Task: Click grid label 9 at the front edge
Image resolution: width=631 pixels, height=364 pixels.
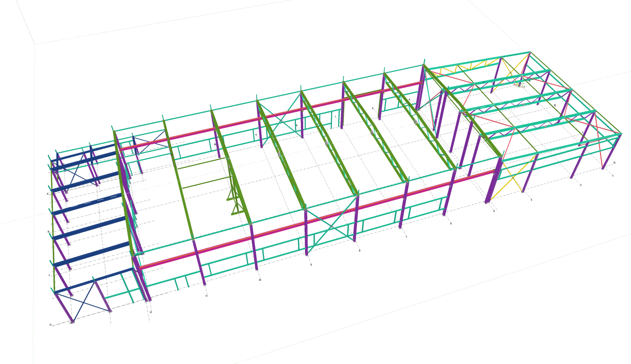Action: pyautogui.click(x=311, y=265)
